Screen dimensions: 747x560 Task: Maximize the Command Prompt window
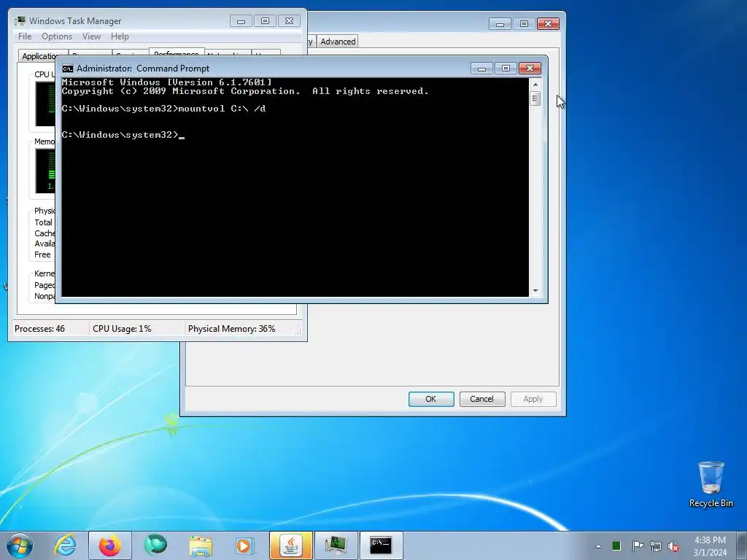(506, 69)
